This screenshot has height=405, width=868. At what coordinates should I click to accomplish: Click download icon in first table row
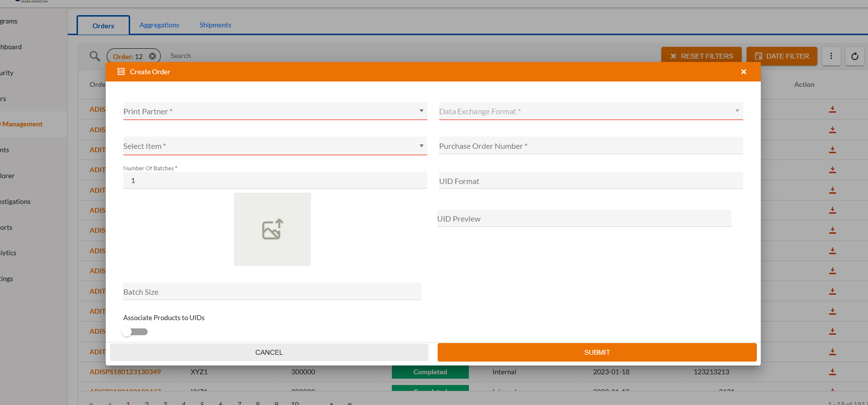point(832,109)
